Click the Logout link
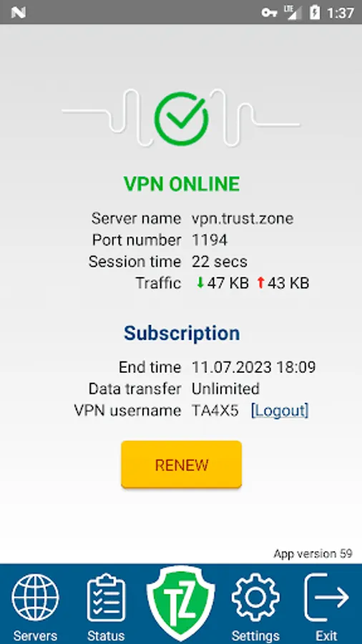 [280, 410]
